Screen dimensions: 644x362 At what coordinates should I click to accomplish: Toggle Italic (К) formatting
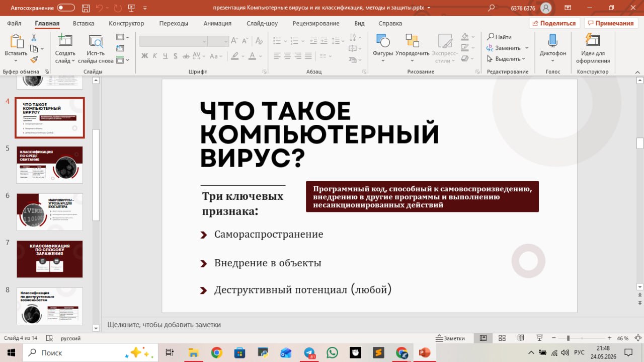(155, 56)
